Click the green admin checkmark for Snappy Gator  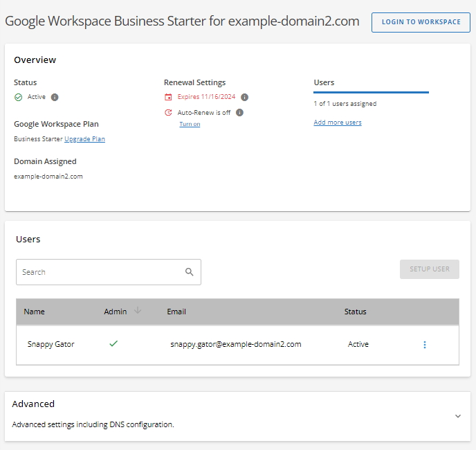113,343
